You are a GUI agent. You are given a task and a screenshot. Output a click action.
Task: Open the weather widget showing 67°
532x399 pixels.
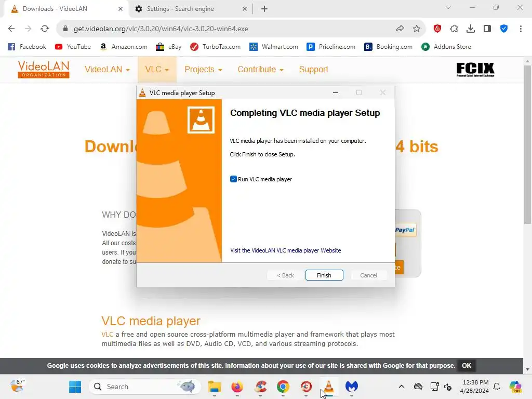click(x=18, y=386)
